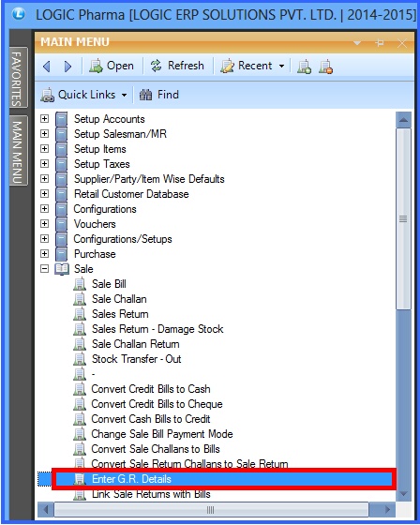The height and width of the screenshot is (525, 420).
Task: Switch to the MAIN MENU side tab
Action: click(18, 151)
